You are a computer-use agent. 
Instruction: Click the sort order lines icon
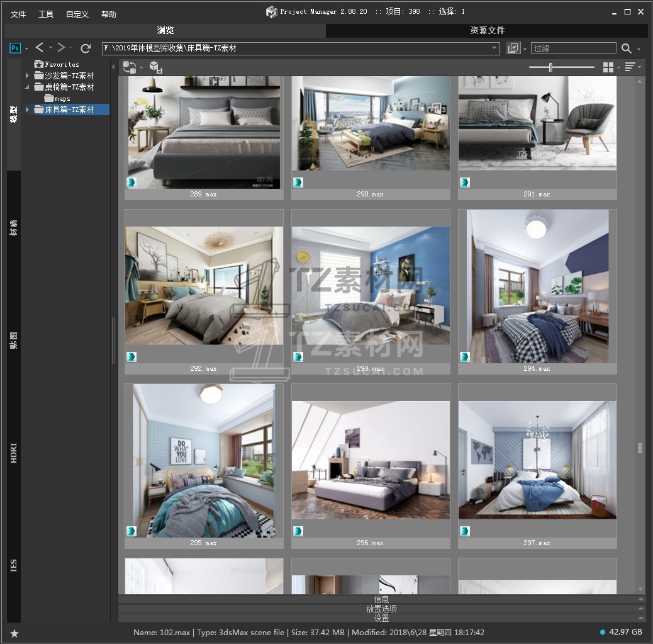click(630, 67)
